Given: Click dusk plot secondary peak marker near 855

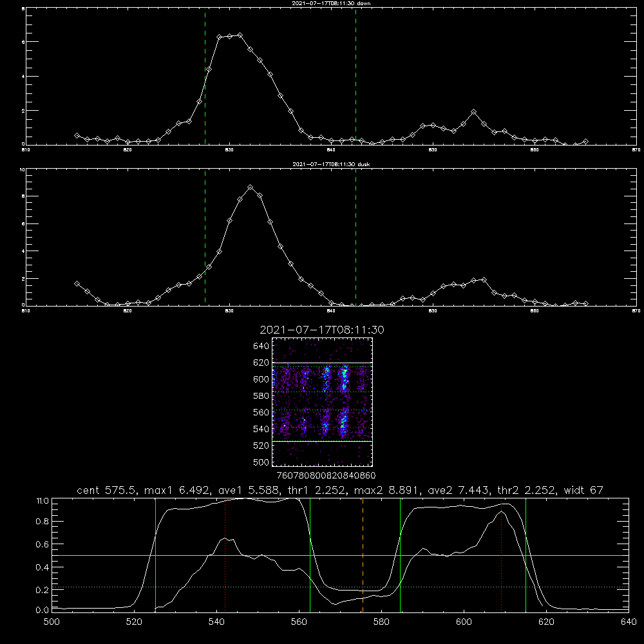Looking at the screenshot, I should click(484, 279).
